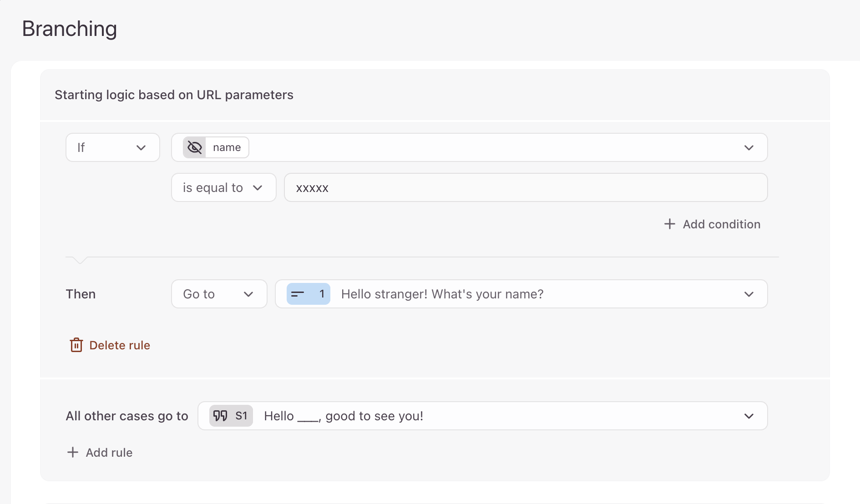Click the 'Starting logic based on URL parameters' header

174,95
